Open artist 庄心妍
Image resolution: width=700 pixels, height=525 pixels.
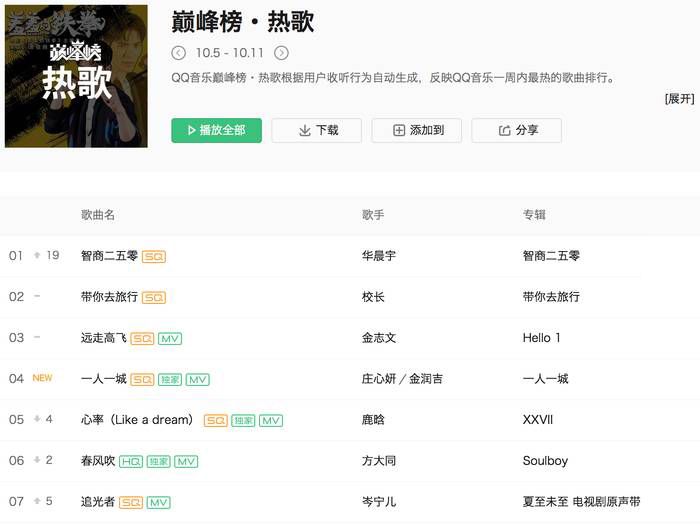click(x=379, y=379)
